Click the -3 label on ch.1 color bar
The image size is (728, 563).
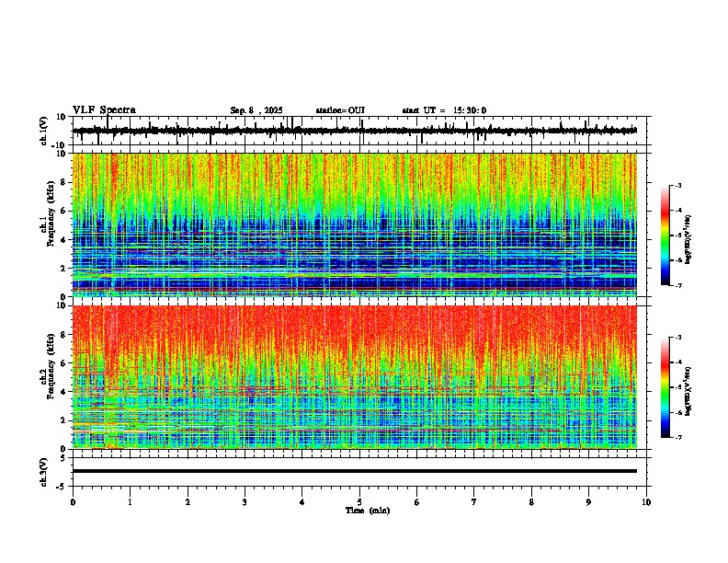click(678, 185)
